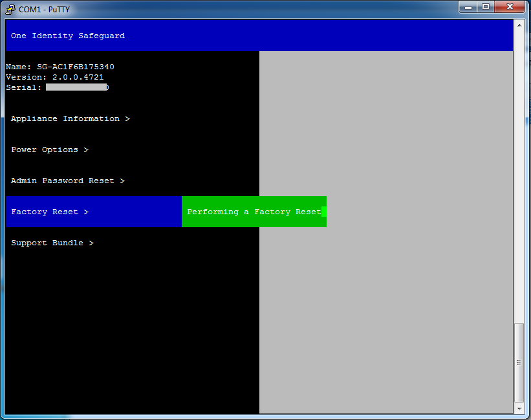Minimize the PuTTY window
Screen dimensions: 531x420
click(468, 6)
